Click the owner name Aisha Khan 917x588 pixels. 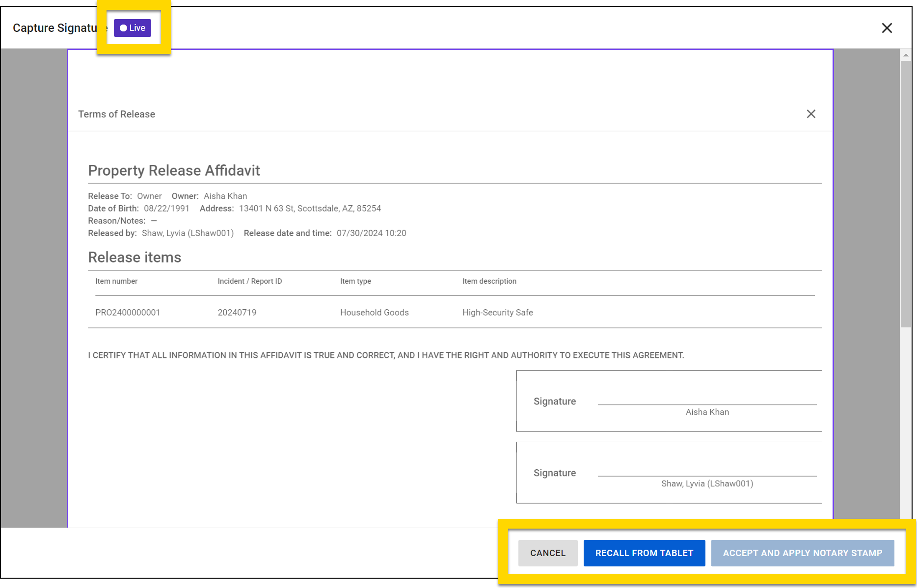[x=225, y=196]
